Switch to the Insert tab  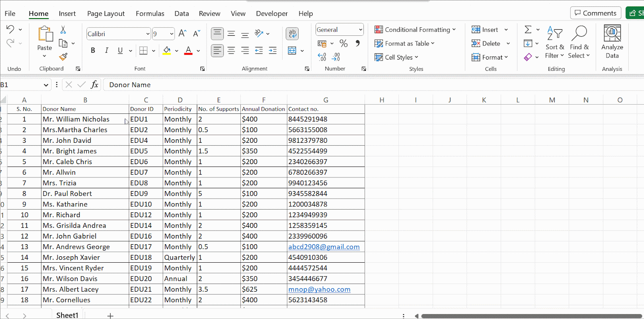tap(67, 13)
